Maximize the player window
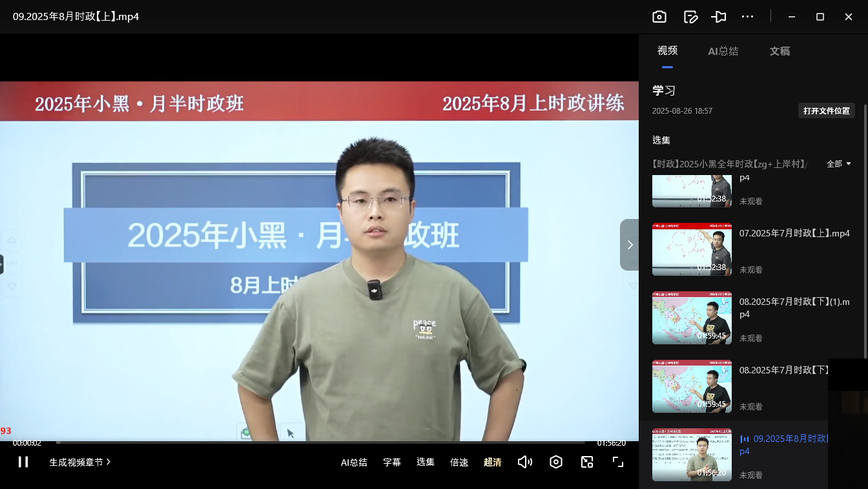The height and width of the screenshot is (489, 868). click(820, 17)
